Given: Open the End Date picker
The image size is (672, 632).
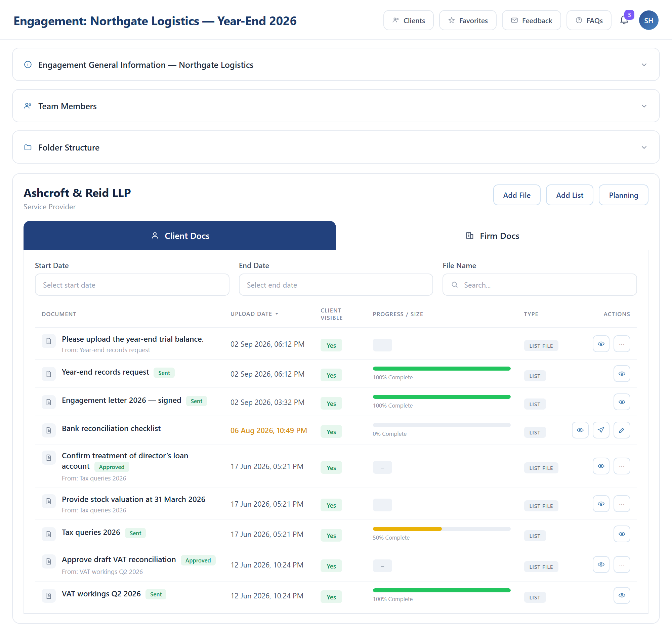Looking at the screenshot, I should click(x=336, y=285).
